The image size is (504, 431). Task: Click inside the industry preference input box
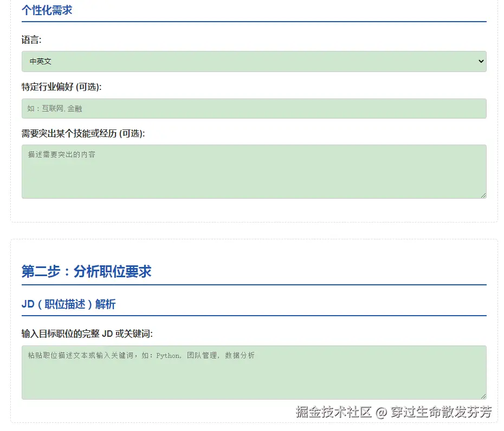click(254, 108)
